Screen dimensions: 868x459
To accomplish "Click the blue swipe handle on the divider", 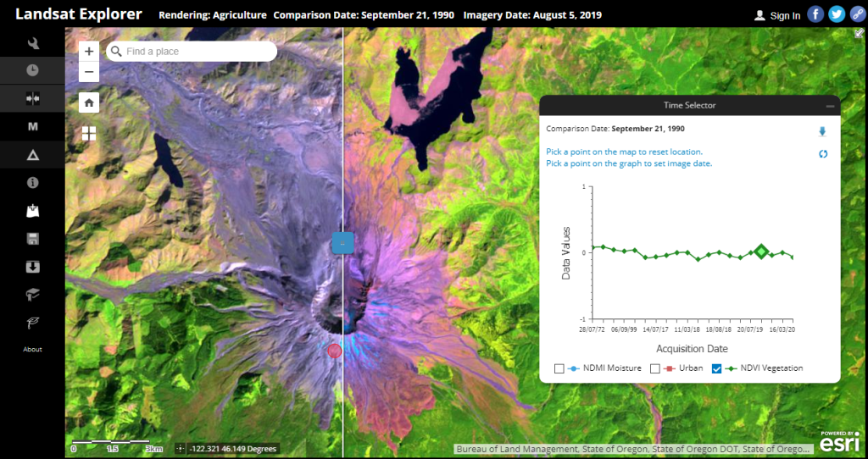I will click(342, 243).
